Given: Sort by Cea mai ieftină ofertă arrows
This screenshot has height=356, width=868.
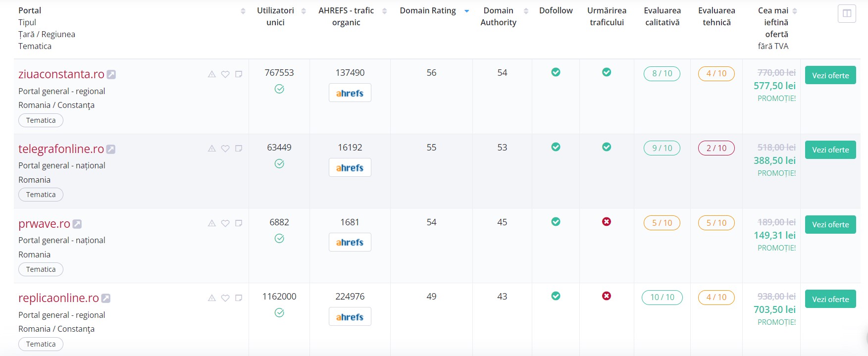Looking at the screenshot, I should [x=795, y=11].
